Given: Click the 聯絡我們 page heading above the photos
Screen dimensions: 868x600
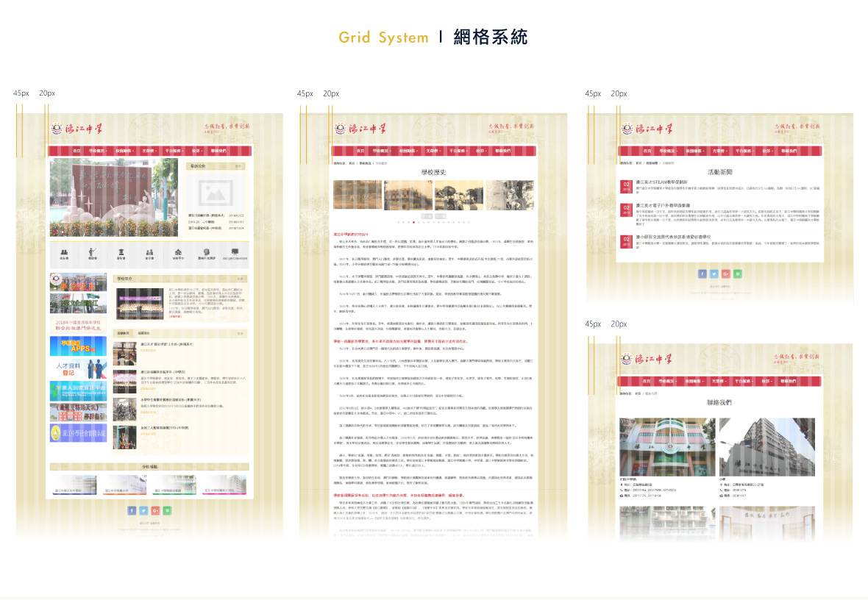Looking at the screenshot, I should point(719,402).
